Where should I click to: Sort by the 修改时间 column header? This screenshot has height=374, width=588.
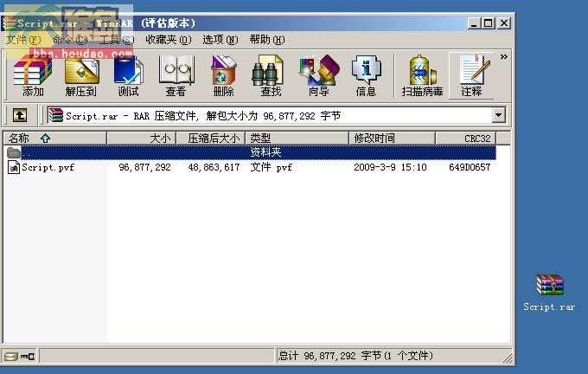pyautogui.click(x=393, y=139)
